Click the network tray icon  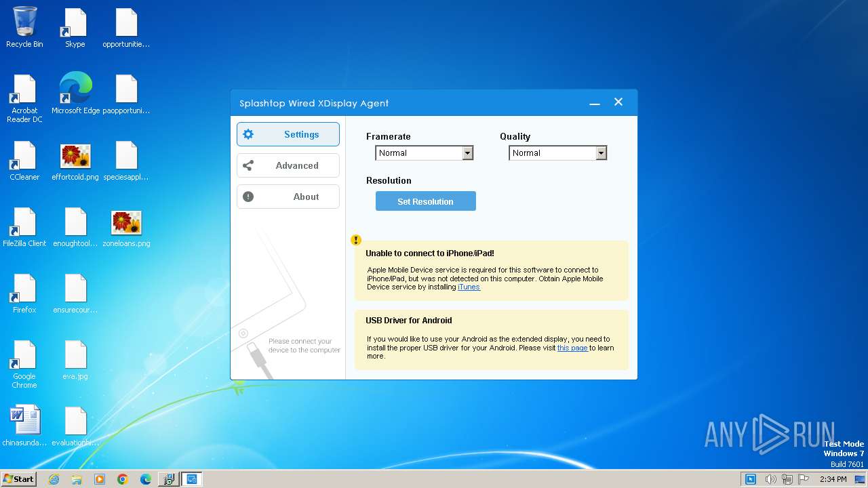coord(787,479)
